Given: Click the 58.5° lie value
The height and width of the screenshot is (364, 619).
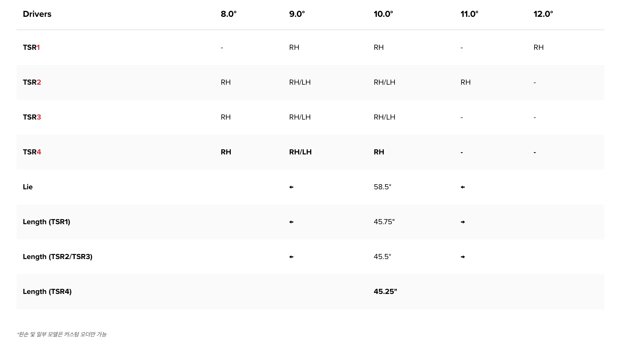Looking at the screenshot, I should point(382,187).
